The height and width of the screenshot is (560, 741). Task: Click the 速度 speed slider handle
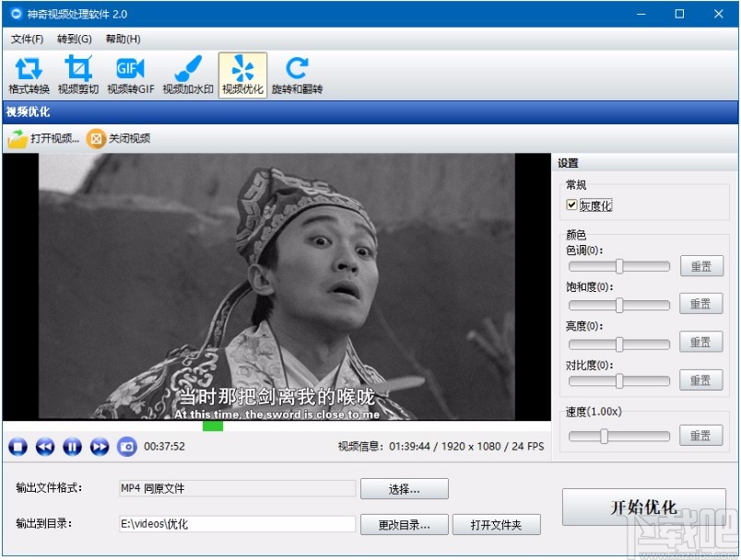pos(604,436)
